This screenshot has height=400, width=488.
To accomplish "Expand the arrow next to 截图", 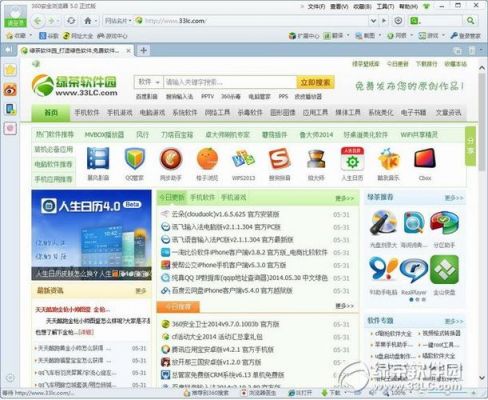I will tap(380, 35).
